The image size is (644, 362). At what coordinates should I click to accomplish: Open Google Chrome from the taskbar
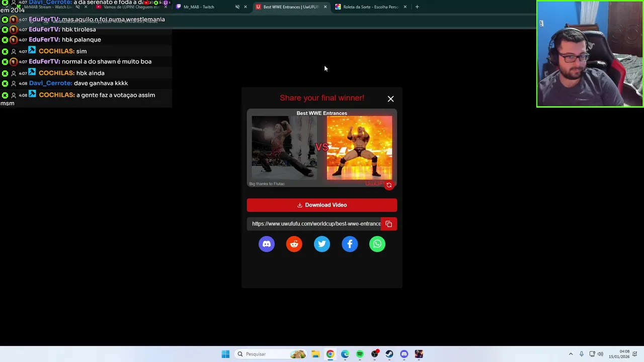click(x=330, y=354)
